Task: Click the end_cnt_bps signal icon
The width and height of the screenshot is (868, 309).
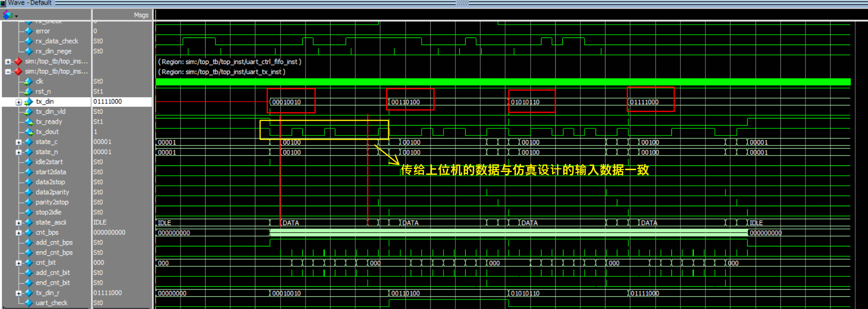Action: 28,253
